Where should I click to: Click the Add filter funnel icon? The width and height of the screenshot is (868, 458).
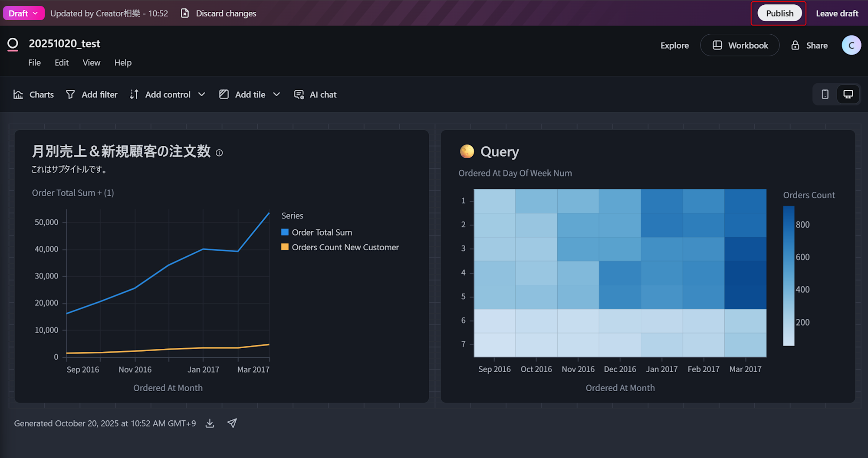point(70,95)
